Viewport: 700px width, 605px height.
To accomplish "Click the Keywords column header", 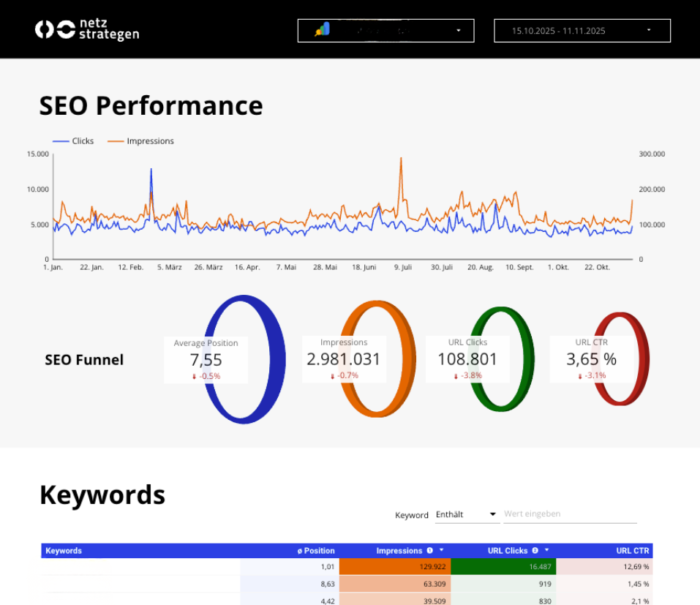I will click(x=63, y=550).
